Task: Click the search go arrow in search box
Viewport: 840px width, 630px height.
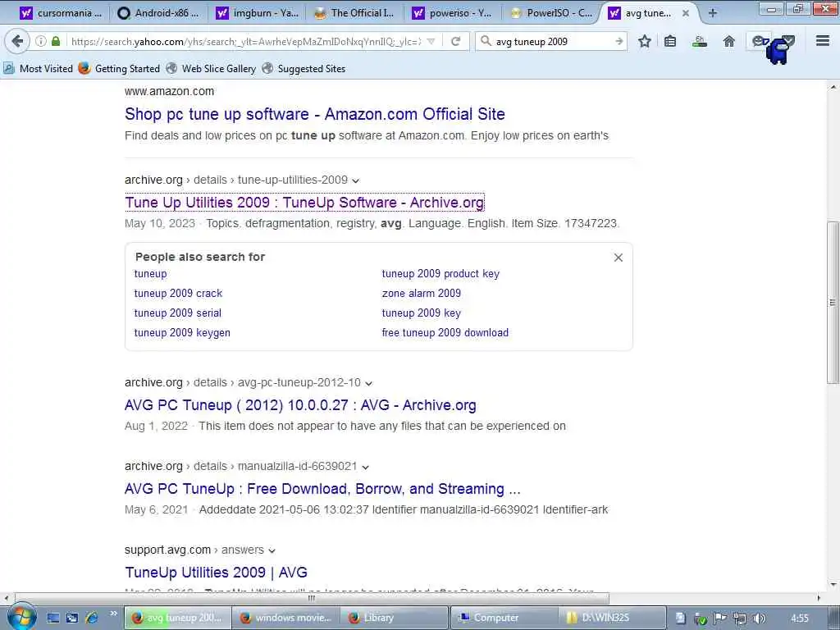Action: [619, 41]
